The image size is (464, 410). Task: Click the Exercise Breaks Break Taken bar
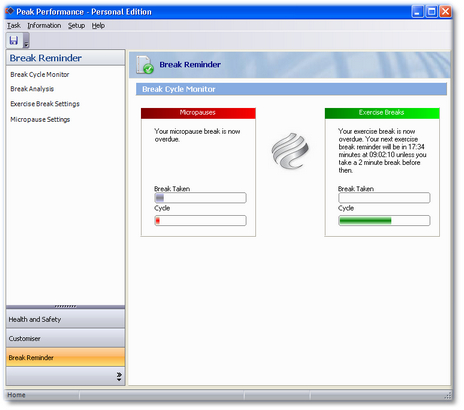click(x=384, y=198)
